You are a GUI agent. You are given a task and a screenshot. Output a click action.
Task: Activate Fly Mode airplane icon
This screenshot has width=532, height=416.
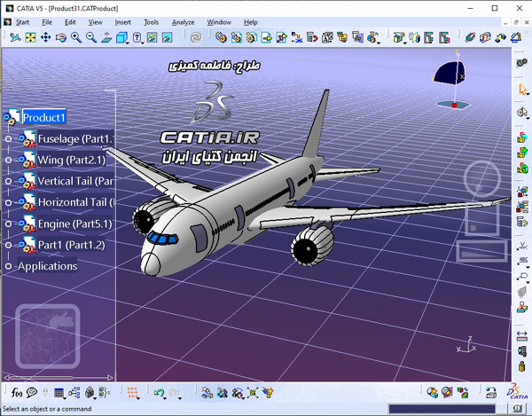pos(15,37)
